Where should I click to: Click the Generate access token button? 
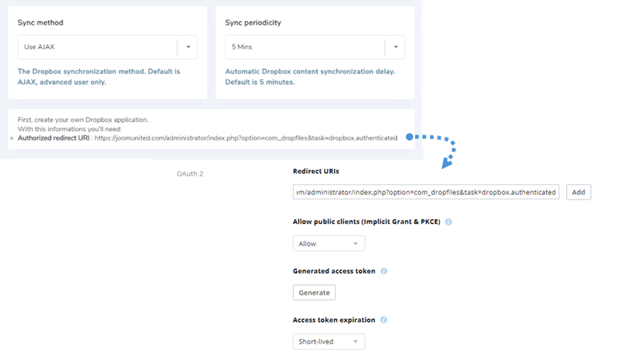point(314,292)
